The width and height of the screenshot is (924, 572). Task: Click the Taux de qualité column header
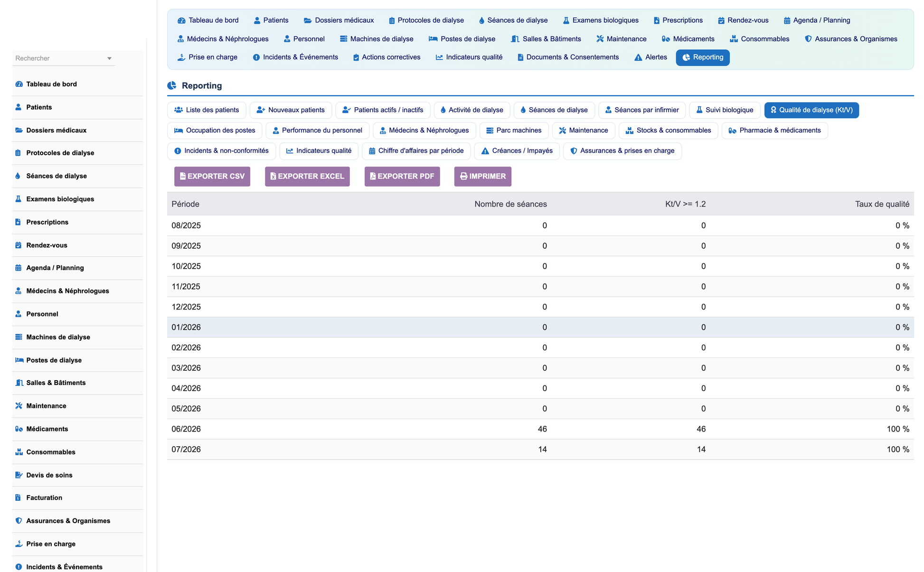coord(882,204)
